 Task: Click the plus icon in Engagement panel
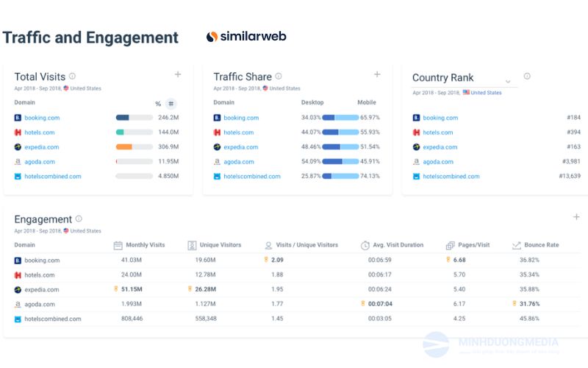(x=576, y=216)
